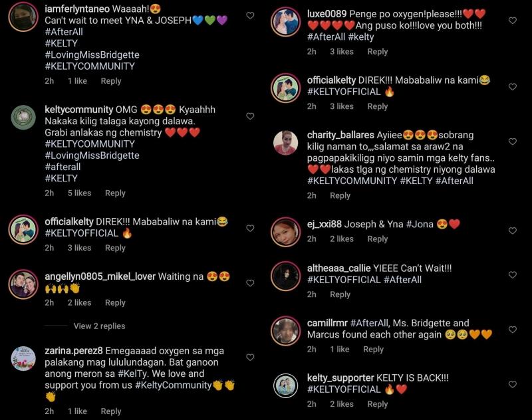Tap heart beside ej_xxi88's Joseph & Yna comment

[x=513, y=231]
